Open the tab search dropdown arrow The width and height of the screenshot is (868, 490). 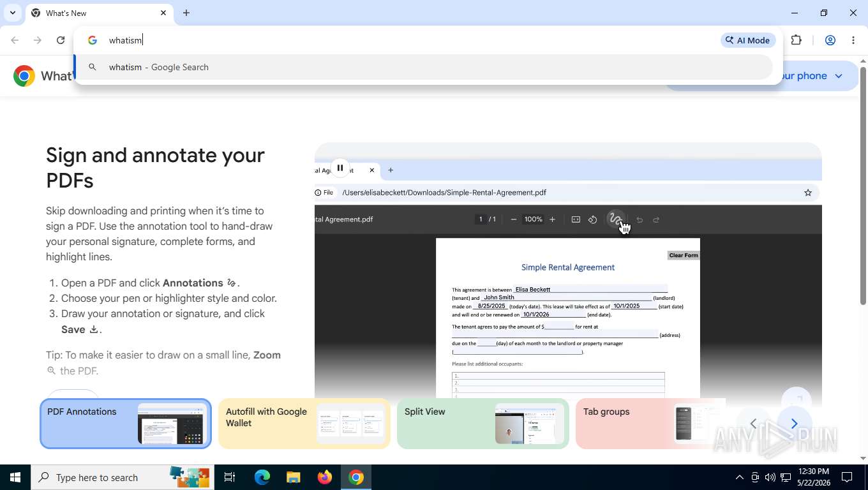point(12,13)
